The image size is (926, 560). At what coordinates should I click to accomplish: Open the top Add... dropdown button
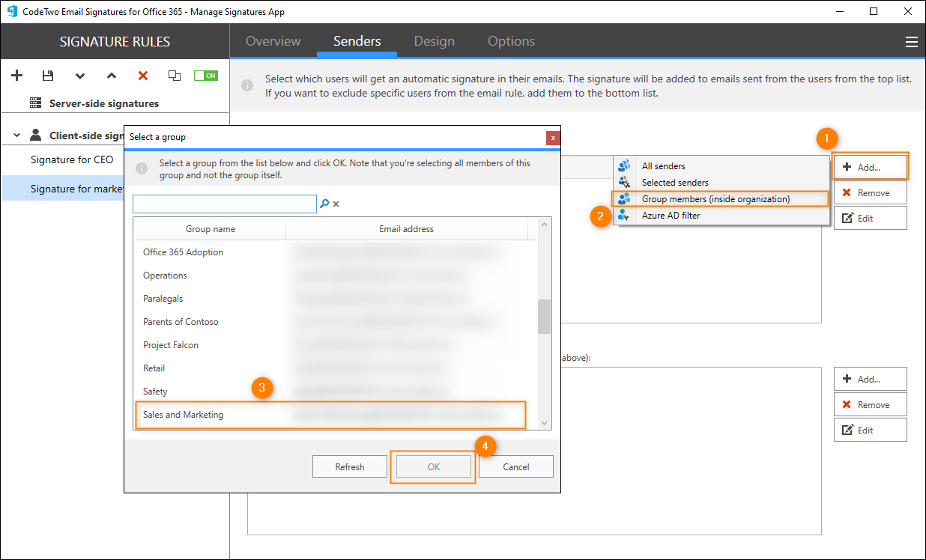[870, 167]
